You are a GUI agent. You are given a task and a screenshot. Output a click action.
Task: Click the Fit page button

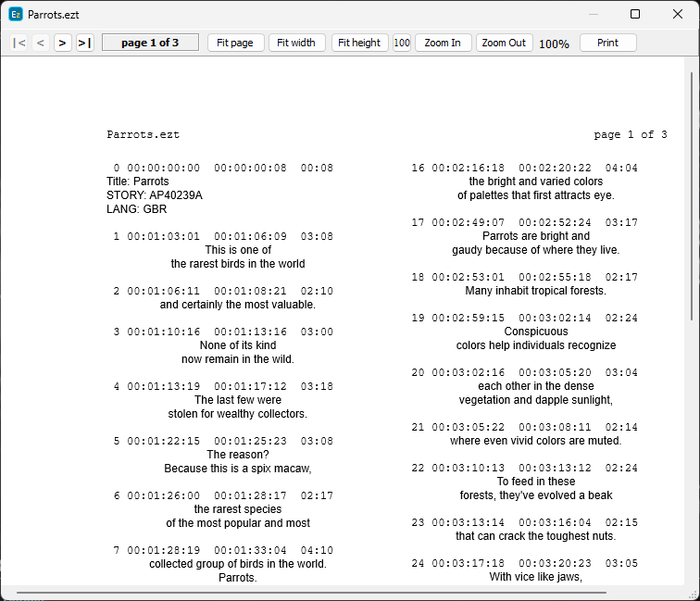click(235, 43)
